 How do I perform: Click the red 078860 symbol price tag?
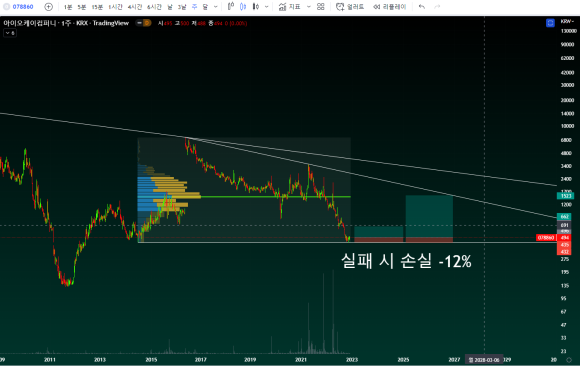click(546, 238)
